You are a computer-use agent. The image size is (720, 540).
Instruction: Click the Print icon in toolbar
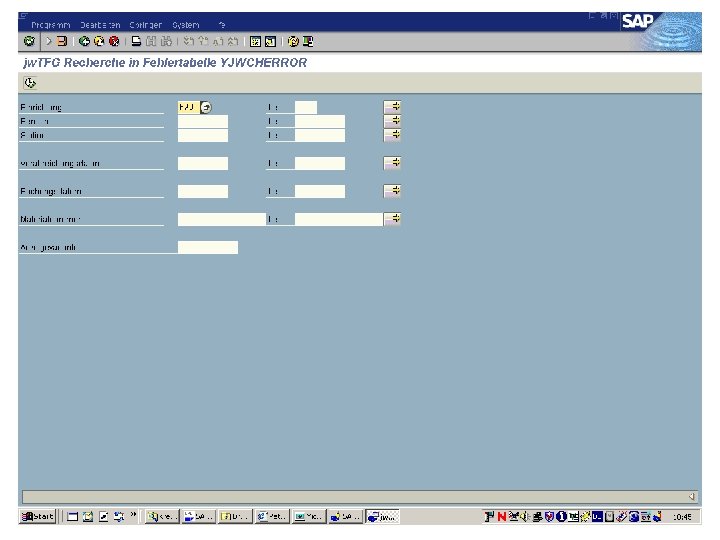pos(136,41)
